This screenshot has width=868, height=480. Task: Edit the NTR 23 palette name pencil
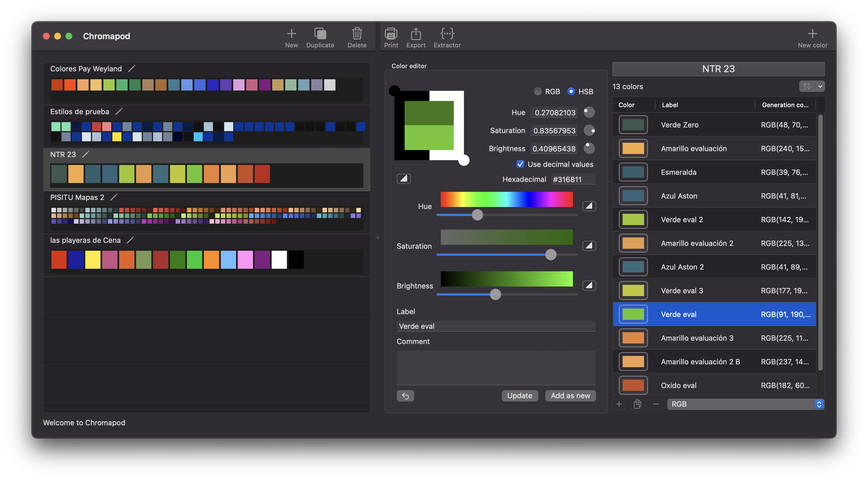coord(86,154)
